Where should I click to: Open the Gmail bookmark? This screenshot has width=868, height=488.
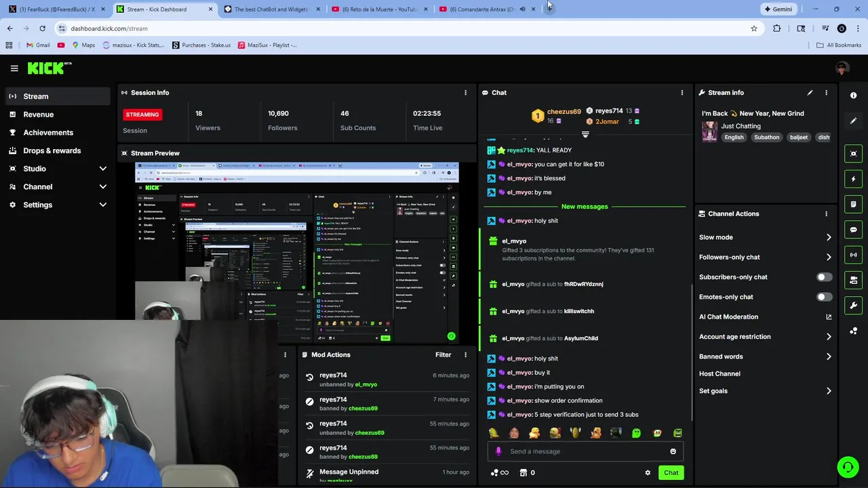(x=37, y=45)
